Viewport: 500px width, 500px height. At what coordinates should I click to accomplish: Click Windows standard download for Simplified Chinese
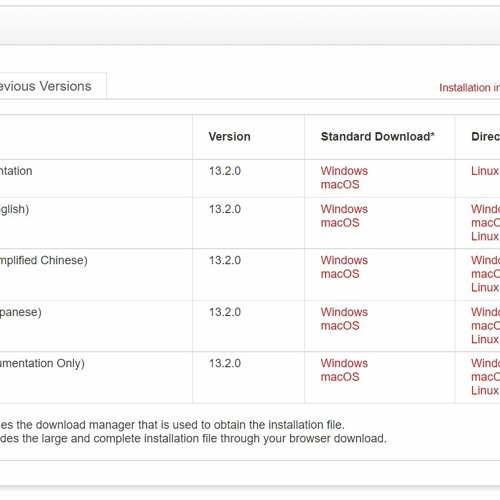[x=344, y=260]
